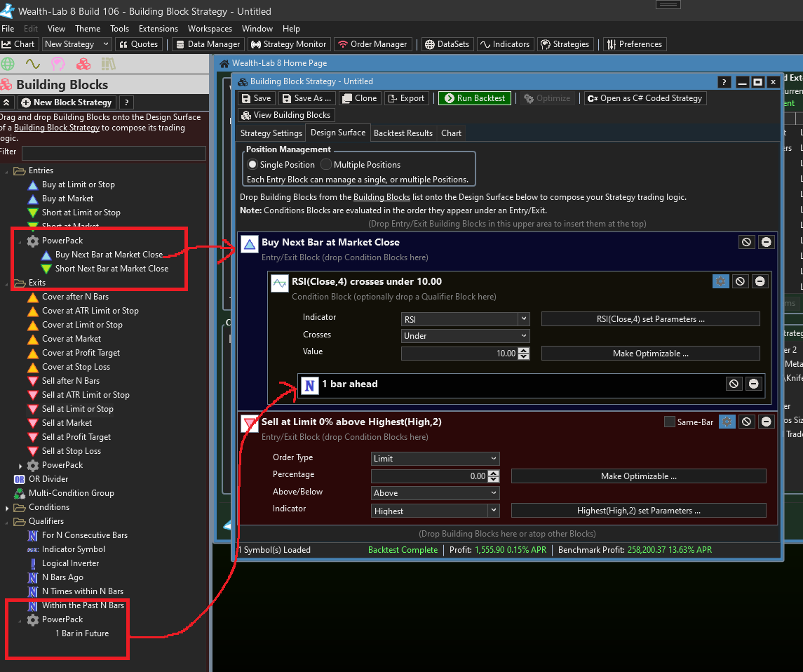803x672 pixels.
Task: Open settings of Sell at Limit block
Action: click(727, 422)
